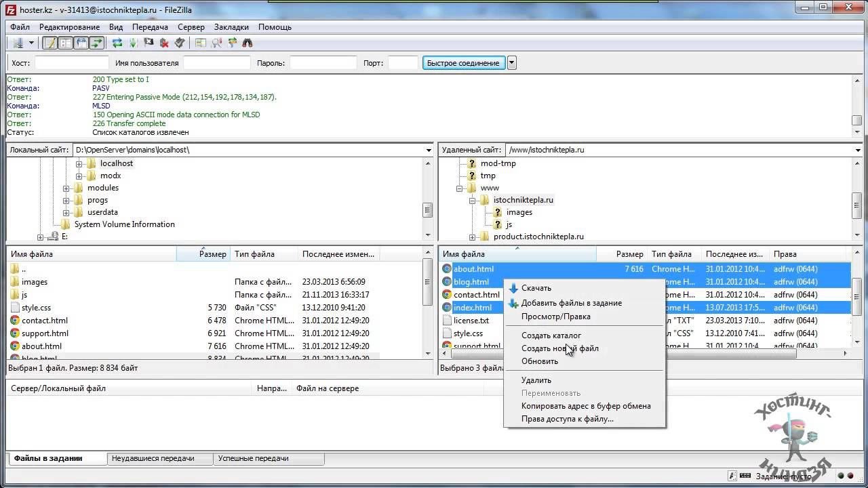Toggle synchronized browsing icon
This screenshot has height=488, width=868.
point(232,43)
